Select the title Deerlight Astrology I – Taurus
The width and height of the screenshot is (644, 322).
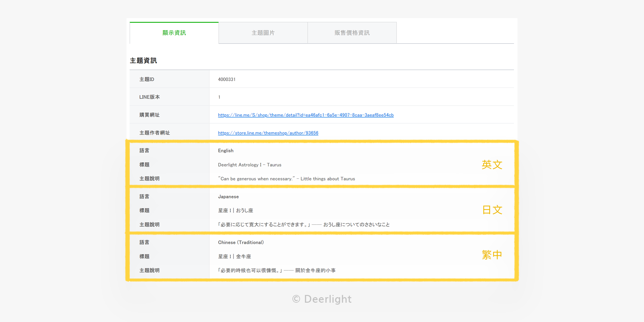250,165
